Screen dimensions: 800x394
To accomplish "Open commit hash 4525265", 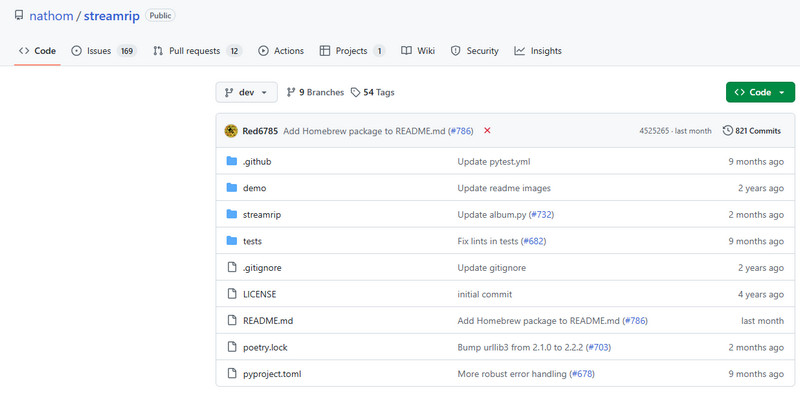I will pos(654,131).
